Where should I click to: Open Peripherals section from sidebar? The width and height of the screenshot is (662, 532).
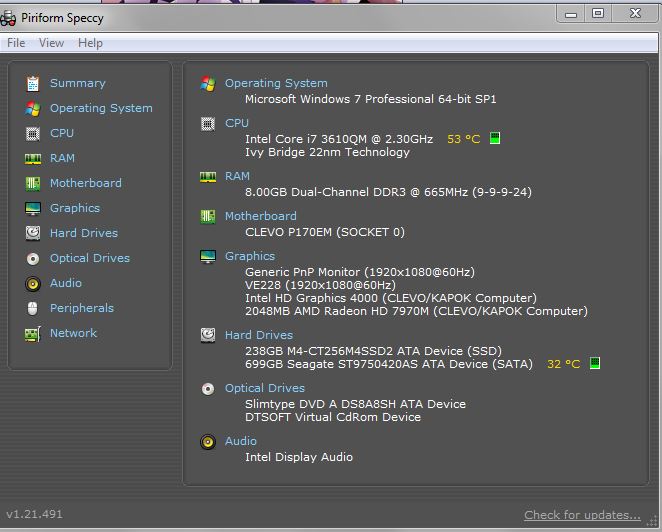pyautogui.click(x=82, y=308)
